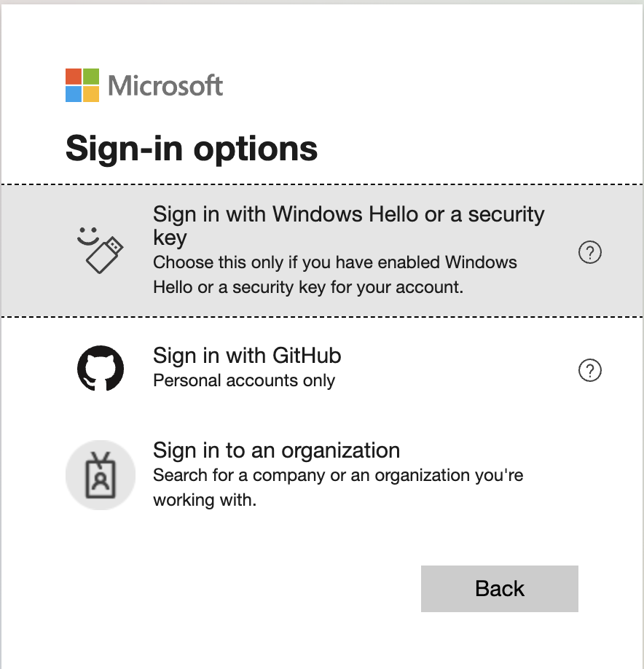Screen dimensions: 644x669
Task: Click the GitHub Octocat logo
Action: pos(101,368)
